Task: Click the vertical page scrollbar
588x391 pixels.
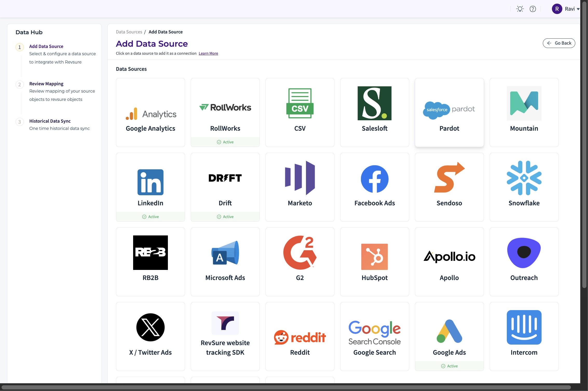Action: click(584, 145)
